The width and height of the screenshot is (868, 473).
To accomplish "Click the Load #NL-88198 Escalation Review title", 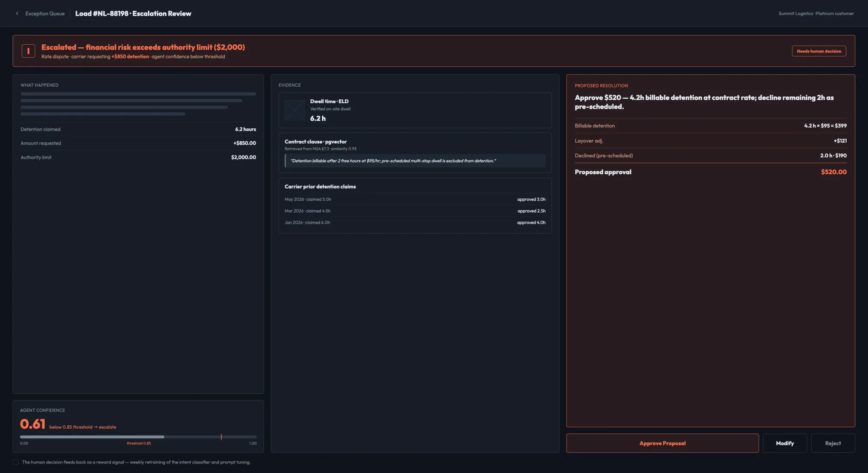I will [133, 13].
